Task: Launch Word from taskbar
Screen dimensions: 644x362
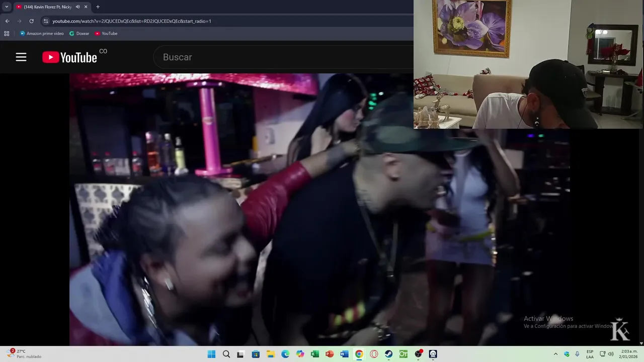Action: point(344,354)
